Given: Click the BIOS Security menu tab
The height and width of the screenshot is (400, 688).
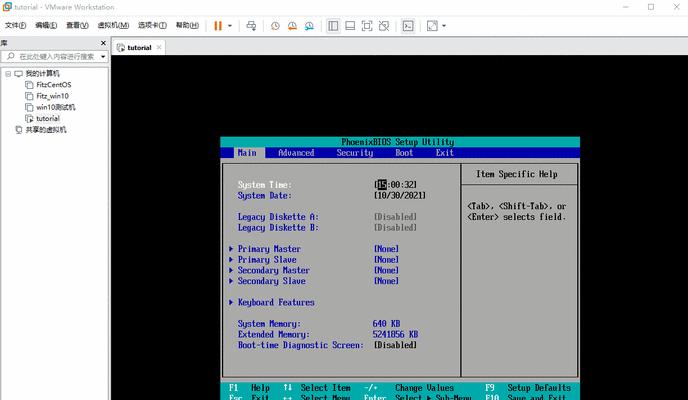Looking at the screenshot, I should click(x=355, y=153).
